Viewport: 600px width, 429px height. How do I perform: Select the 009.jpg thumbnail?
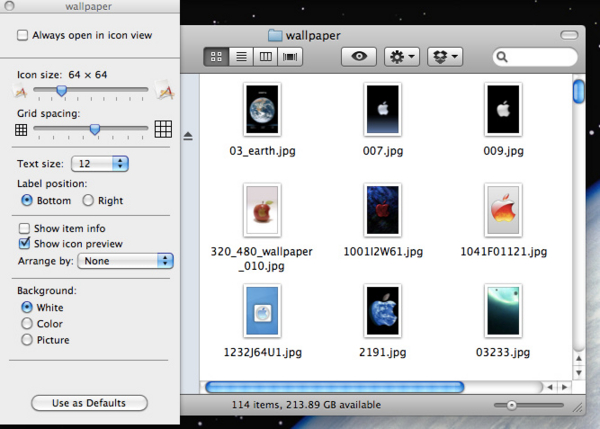(503, 109)
